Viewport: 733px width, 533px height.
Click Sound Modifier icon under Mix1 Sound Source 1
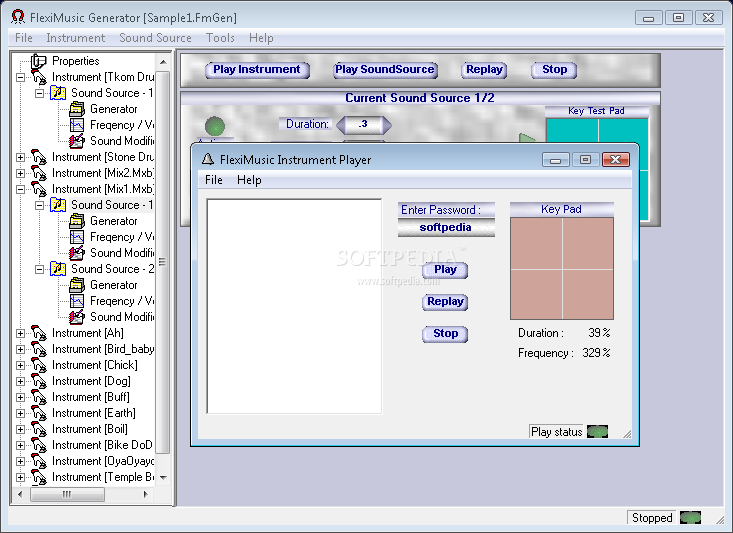click(x=77, y=253)
